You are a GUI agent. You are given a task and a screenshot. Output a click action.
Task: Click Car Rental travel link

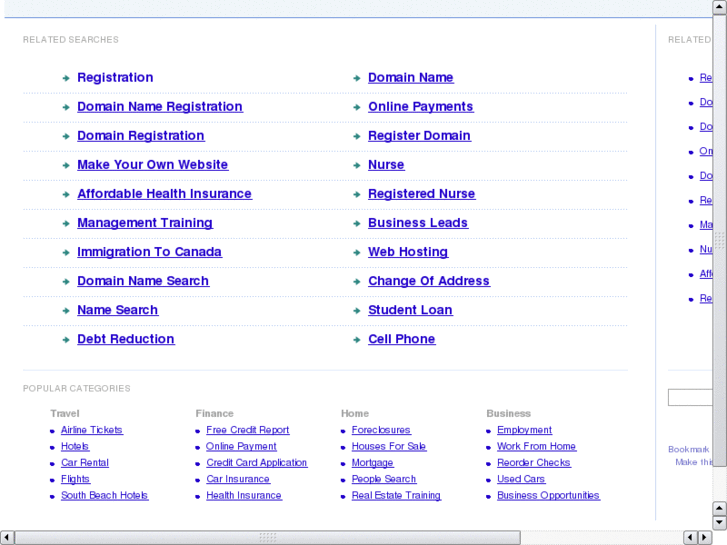85,462
